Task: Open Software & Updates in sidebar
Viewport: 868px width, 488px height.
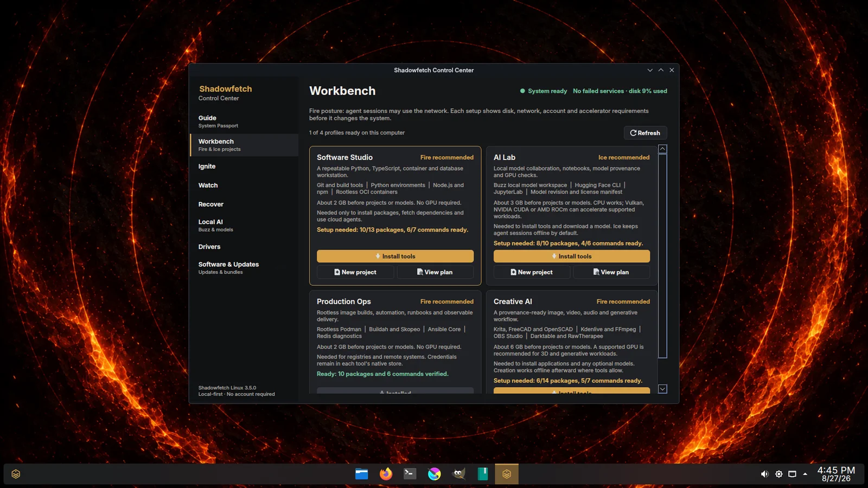Action: 244,268
